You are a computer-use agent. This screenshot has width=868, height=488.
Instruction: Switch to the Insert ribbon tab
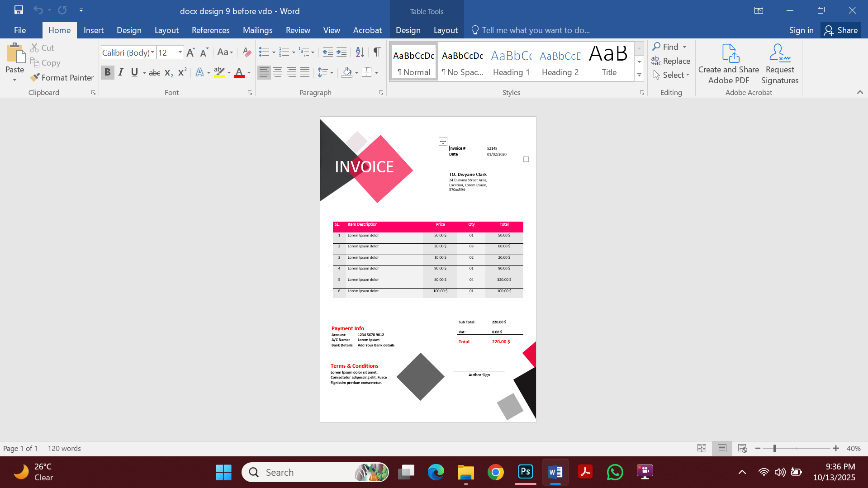tap(93, 30)
